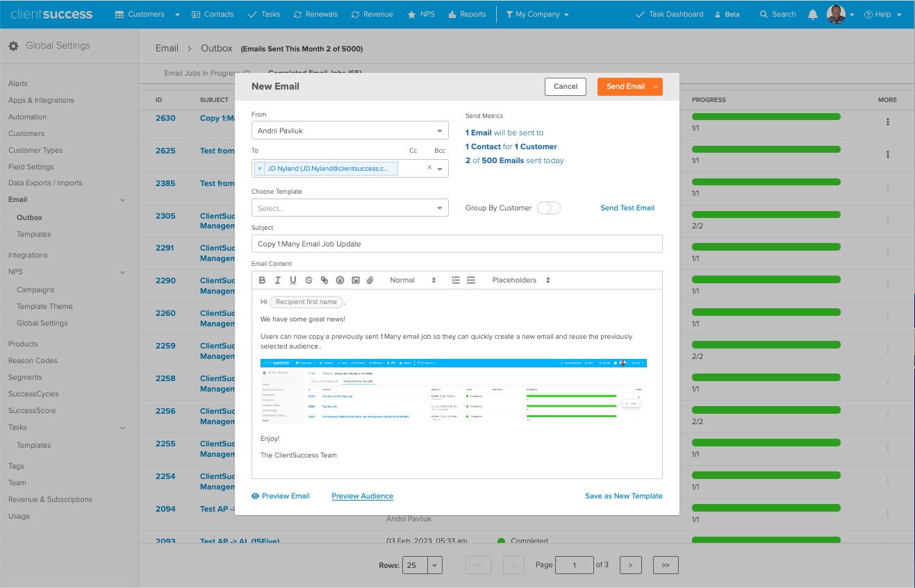The height and width of the screenshot is (588, 915).
Task: Select the Recipient first name placeholder chip
Action: point(306,302)
